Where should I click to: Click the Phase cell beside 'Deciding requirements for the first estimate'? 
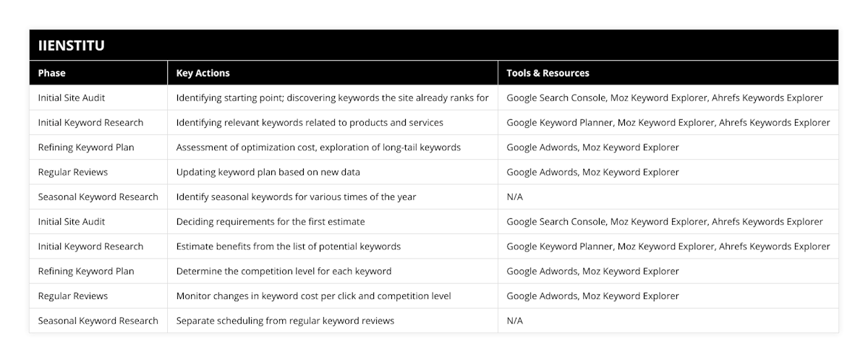72,221
